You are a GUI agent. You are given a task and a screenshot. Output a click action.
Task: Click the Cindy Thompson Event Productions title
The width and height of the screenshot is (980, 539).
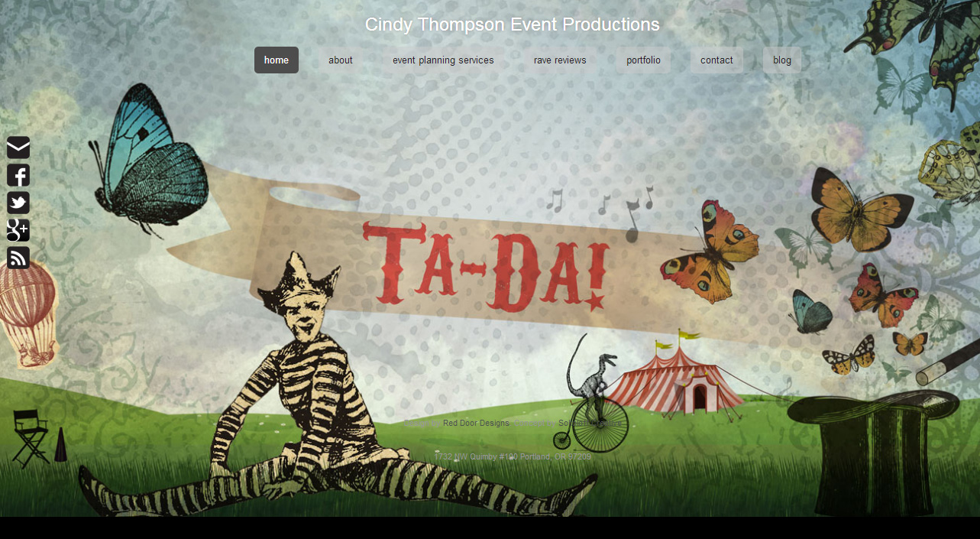coord(513,24)
